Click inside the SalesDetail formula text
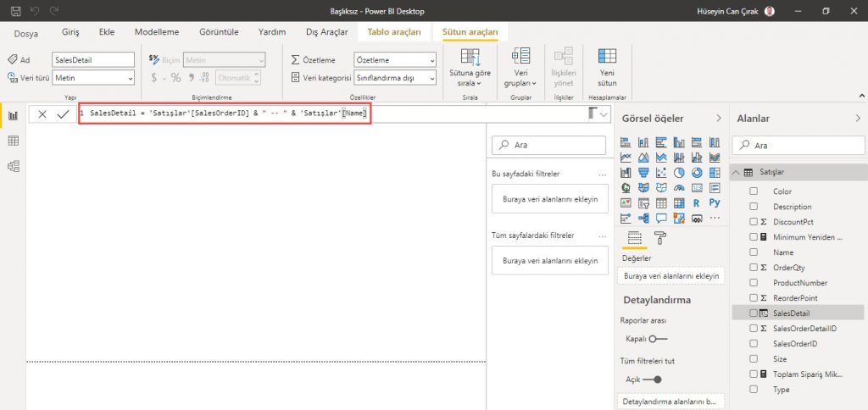The width and height of the screenshot is (868, 410). pos(228,114)
